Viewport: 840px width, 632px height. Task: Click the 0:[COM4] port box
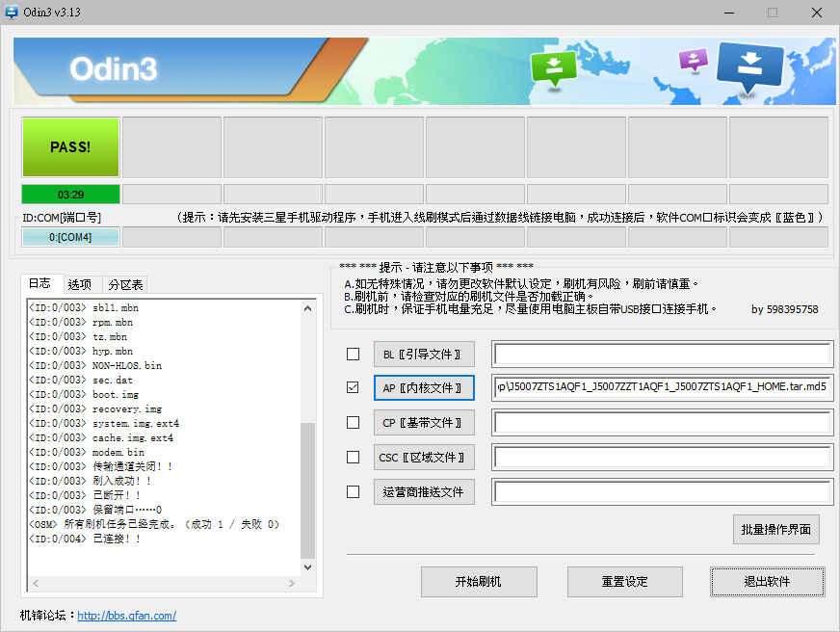pyautogui.click(x=70, y=237)
